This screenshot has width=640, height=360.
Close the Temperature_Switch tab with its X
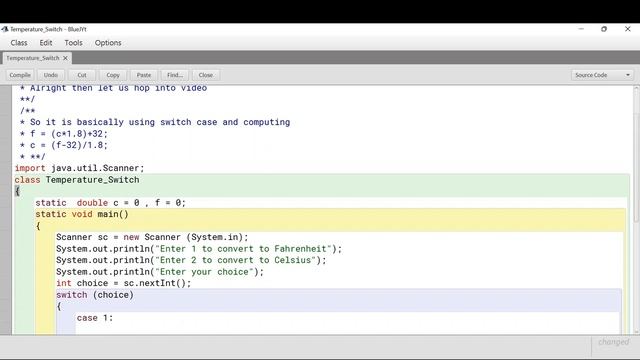pos(65,58)
